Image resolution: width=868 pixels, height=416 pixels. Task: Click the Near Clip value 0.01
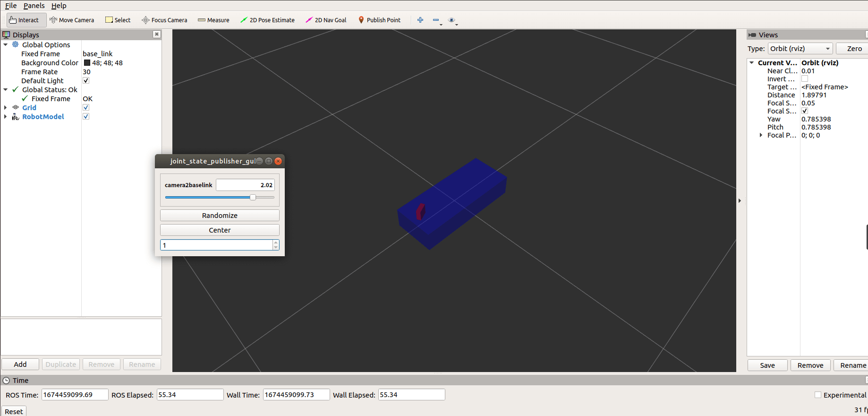point(808,70)
